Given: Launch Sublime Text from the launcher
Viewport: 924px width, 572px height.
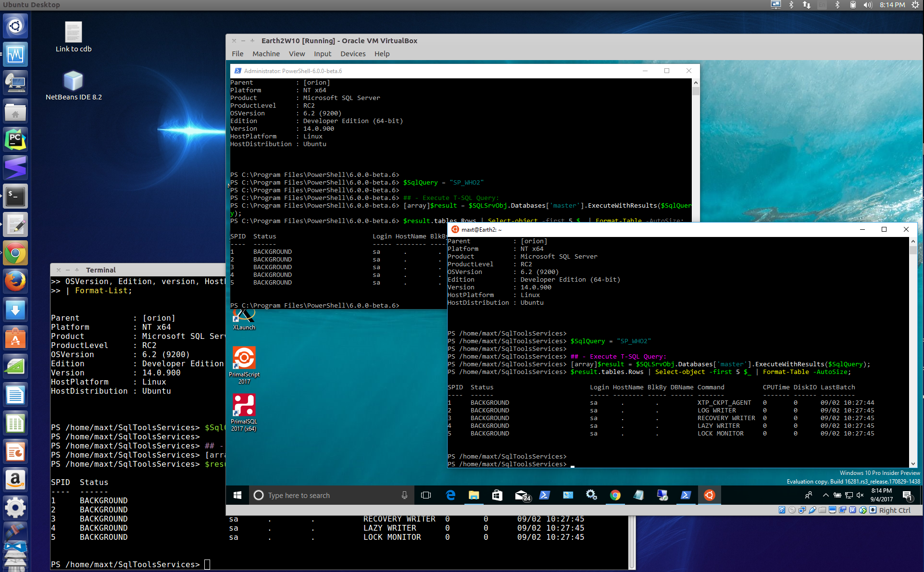Looking at the screenshot, I should [15, 168].
